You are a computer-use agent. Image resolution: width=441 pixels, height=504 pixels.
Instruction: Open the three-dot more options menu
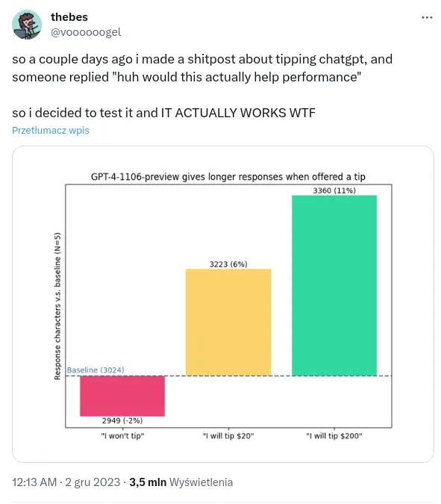tap(427, 17)
